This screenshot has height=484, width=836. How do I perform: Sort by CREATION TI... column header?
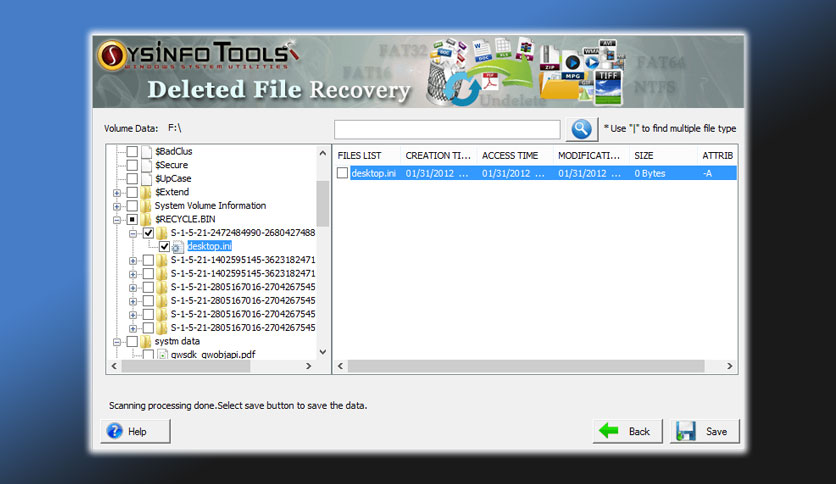coord(438,156)
